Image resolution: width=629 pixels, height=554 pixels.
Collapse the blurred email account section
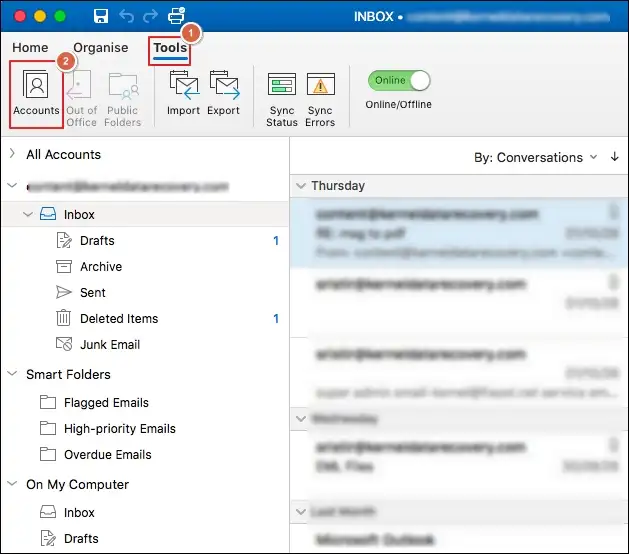12,186
